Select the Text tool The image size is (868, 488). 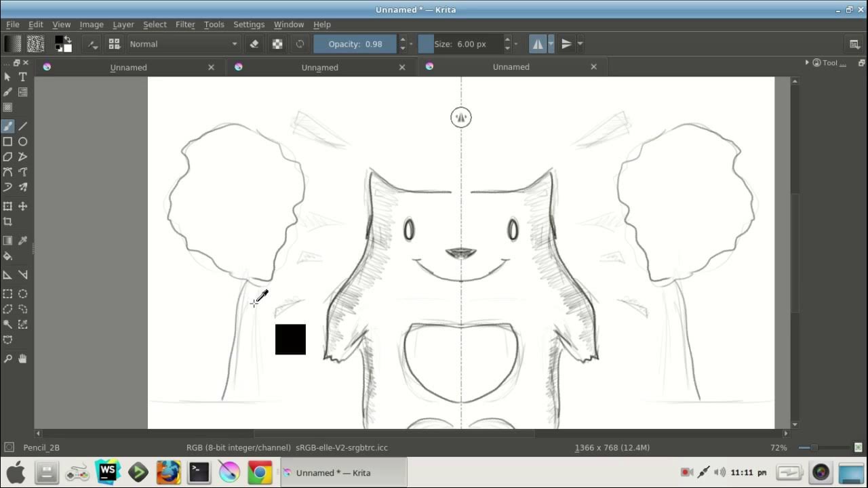22,77
